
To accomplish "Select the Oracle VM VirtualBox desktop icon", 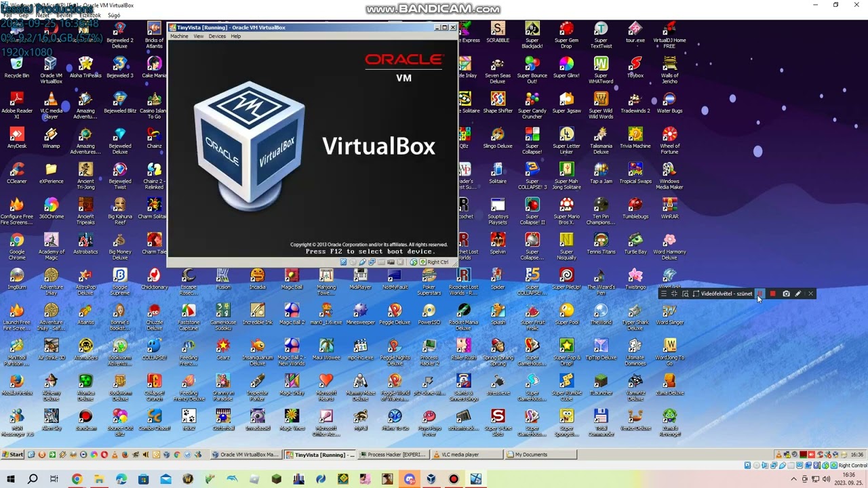I will 51,70.
